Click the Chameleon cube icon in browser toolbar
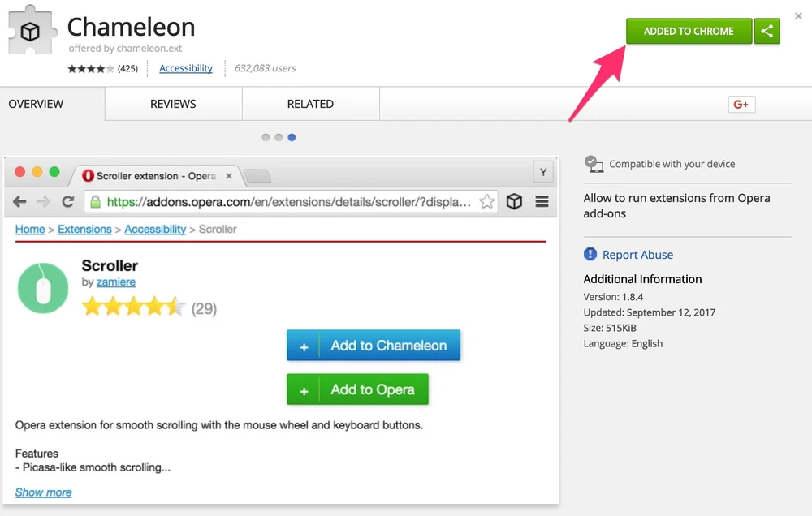The image size is (812, 516). tap(514, 201)
